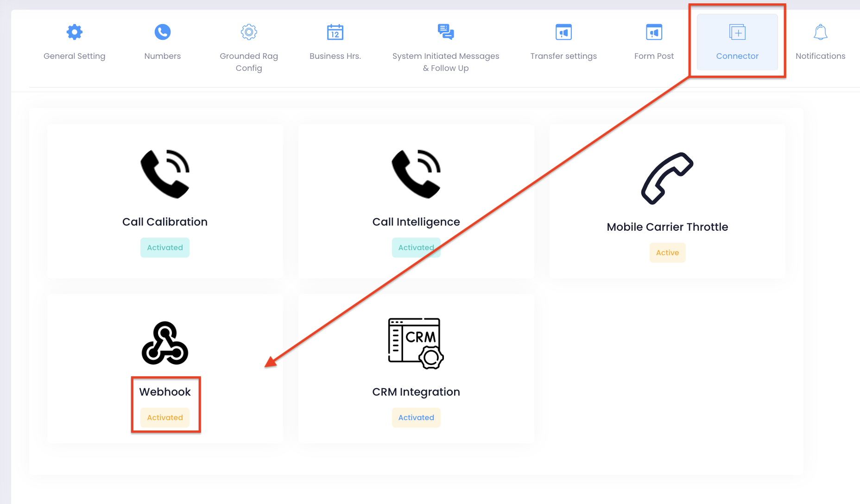Click the Webhook title text
The image size is (860, 504).
click(165, 392)
